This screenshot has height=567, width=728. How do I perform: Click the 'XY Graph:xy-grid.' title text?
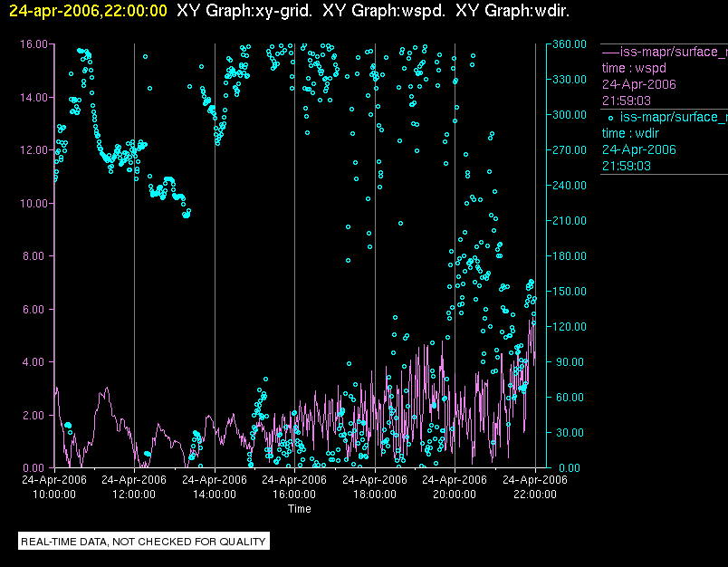[x=244, y=11]
